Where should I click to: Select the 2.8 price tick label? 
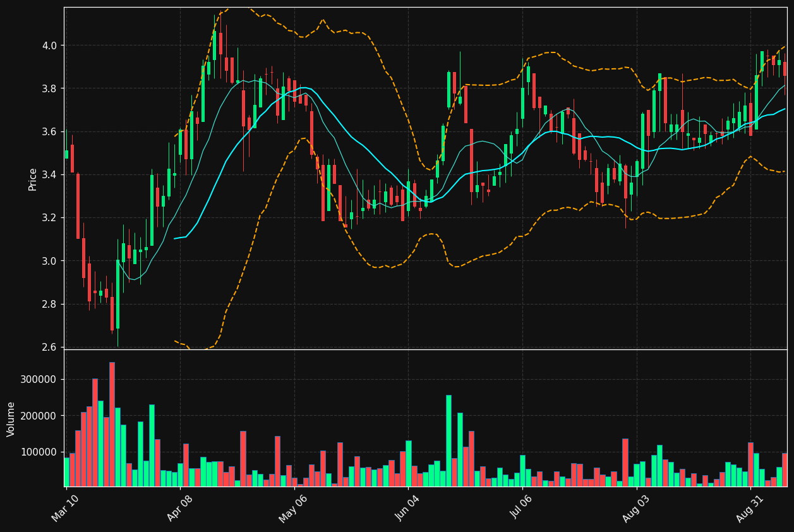point(49,305)
